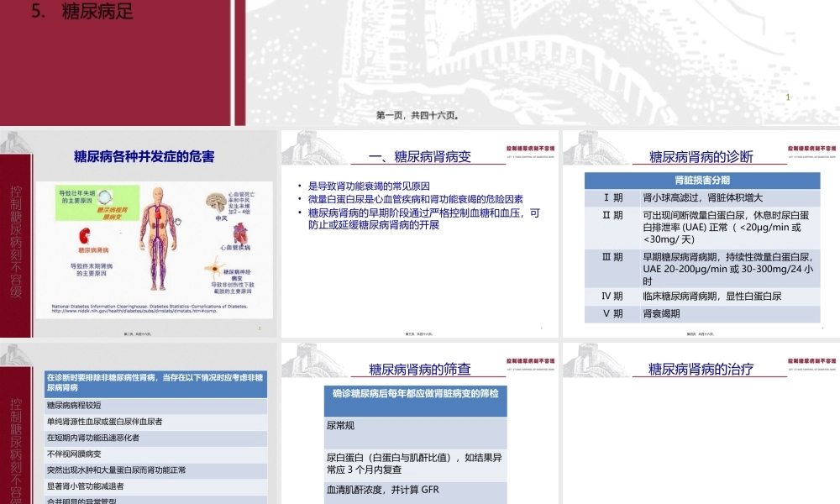This screenshot has width=840, height=504.
Task: Select the 肾脏损害分期 table header row
Action: (701, 178)
